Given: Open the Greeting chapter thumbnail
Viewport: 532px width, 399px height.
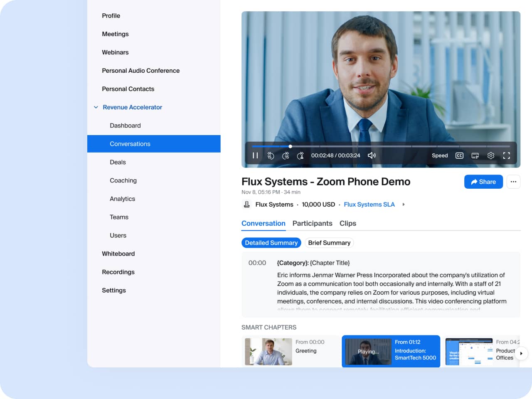Looking at the screenshot, I should (x=268, y=352).
